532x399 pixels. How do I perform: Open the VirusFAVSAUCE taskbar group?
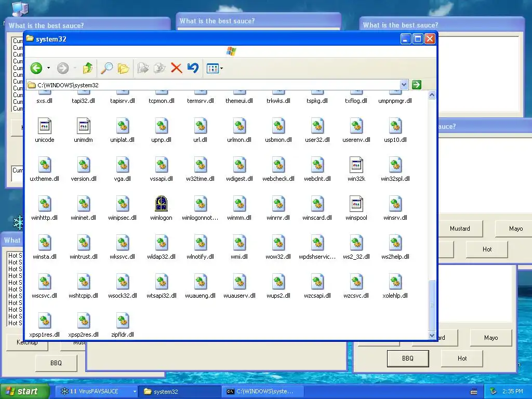(97, 392)
